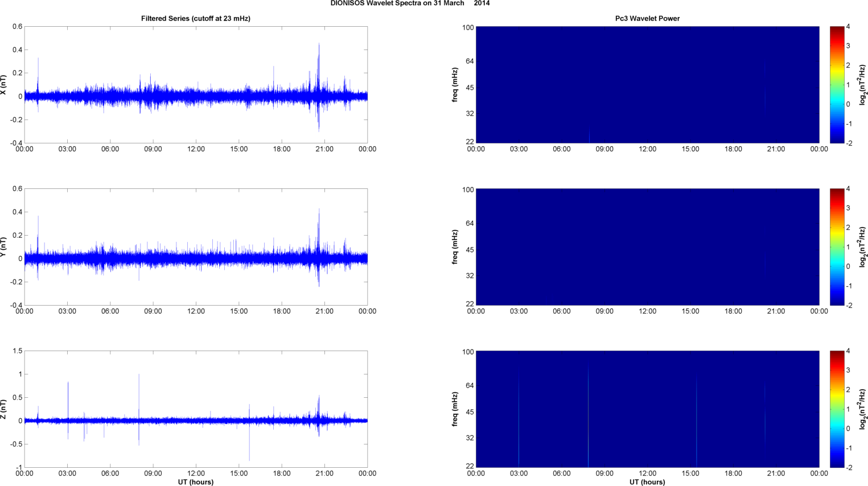The height and width of the screenshot is (486, 868).
Task: Click the bottom spectrogram's color scale bar
Action: pos(837,409)
